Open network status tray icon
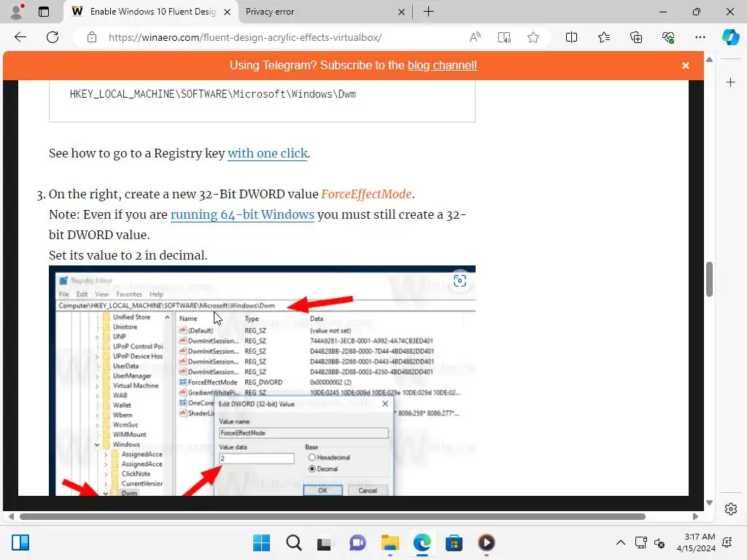 pyautogui.click(x=640, y=542)
